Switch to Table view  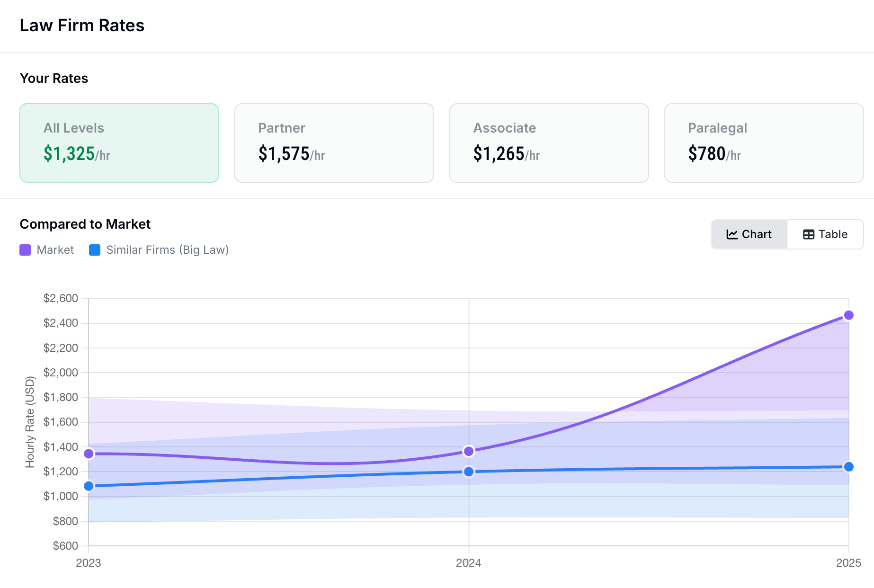point(825,234)
